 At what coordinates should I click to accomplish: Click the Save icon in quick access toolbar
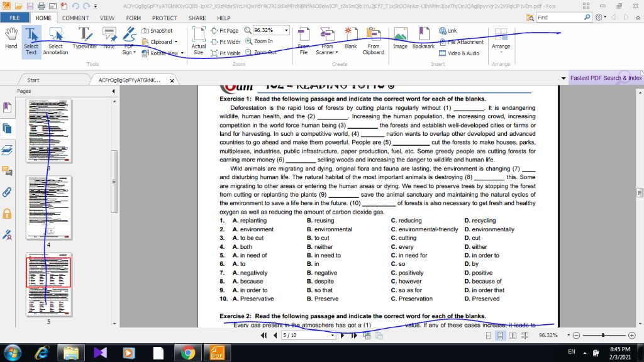[30, 6]
